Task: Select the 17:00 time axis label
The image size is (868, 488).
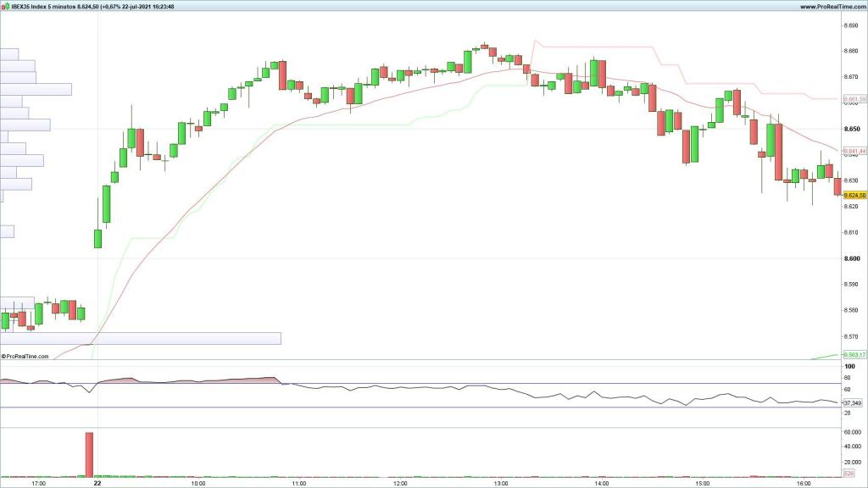Action: pos(38,484)
